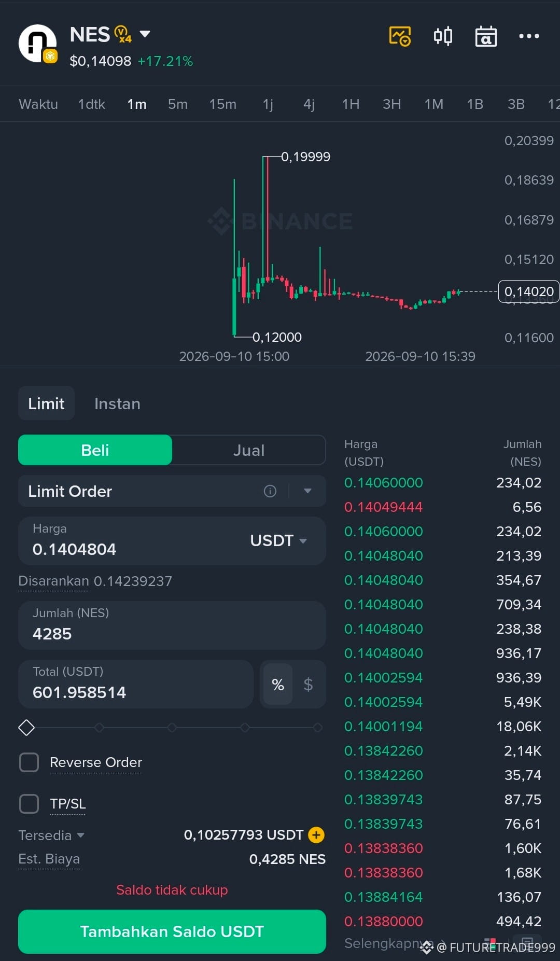Open the chart price alert icon
Screen dimensions: 560x961
[400, 36]
